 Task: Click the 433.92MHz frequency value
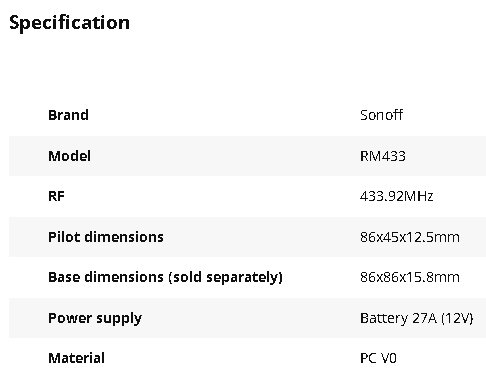396,196
